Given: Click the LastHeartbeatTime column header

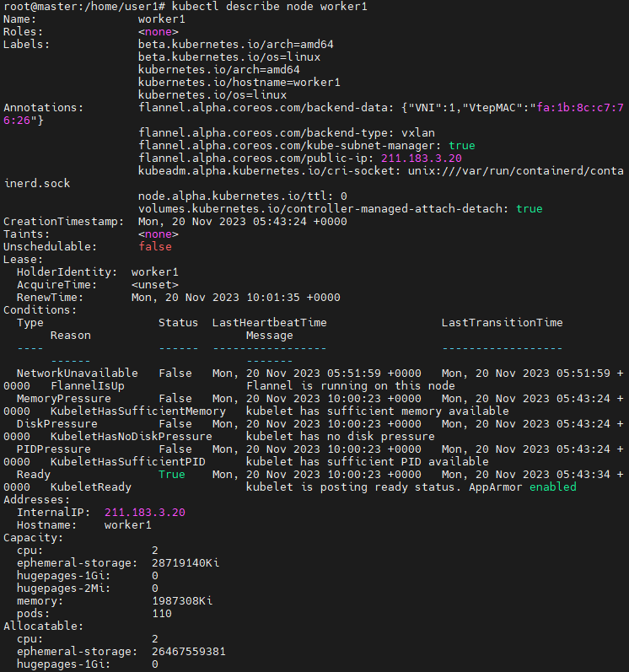Looking at the screenshot, I should point(270,322).
